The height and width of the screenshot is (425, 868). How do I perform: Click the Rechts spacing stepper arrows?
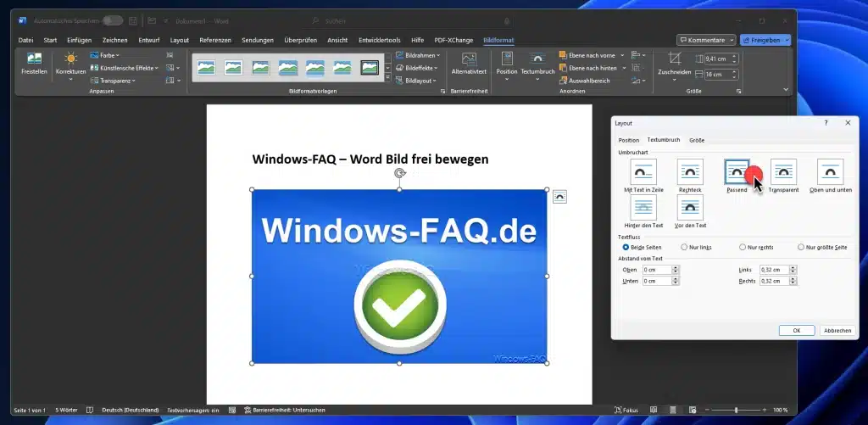click(793, 281)
